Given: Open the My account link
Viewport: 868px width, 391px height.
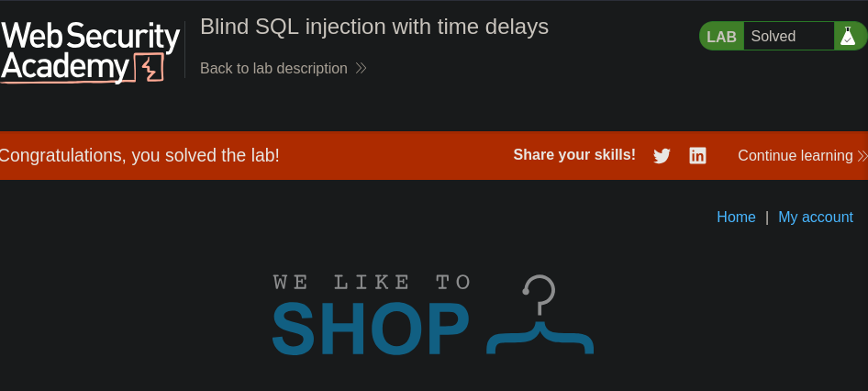Looking at the screenshot, I should [x=816, y=218].
